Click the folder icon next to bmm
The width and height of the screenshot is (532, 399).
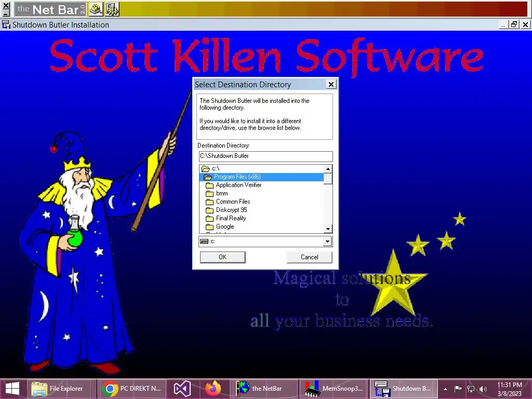[210, 193]
